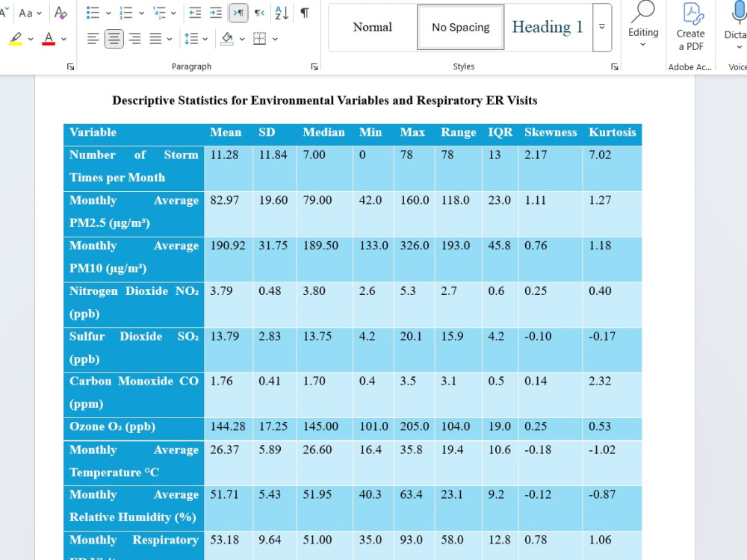Open the Change Case (Aa) menu
The image size is (747, 560).
30,13
